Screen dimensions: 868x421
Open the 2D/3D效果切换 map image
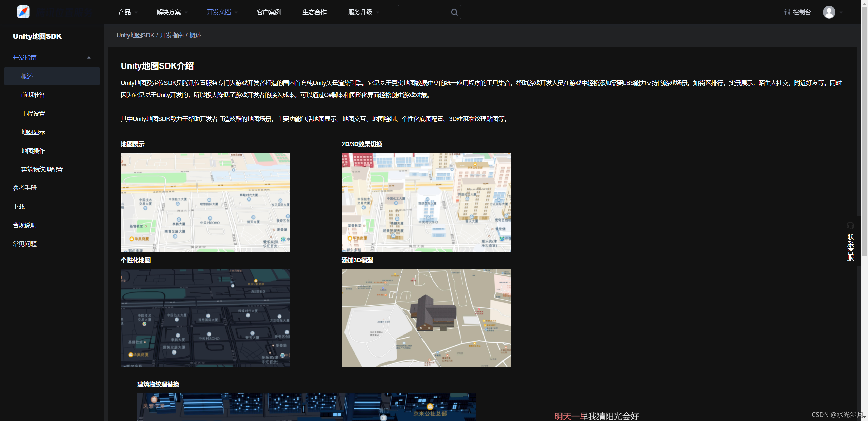coord(426,202)
